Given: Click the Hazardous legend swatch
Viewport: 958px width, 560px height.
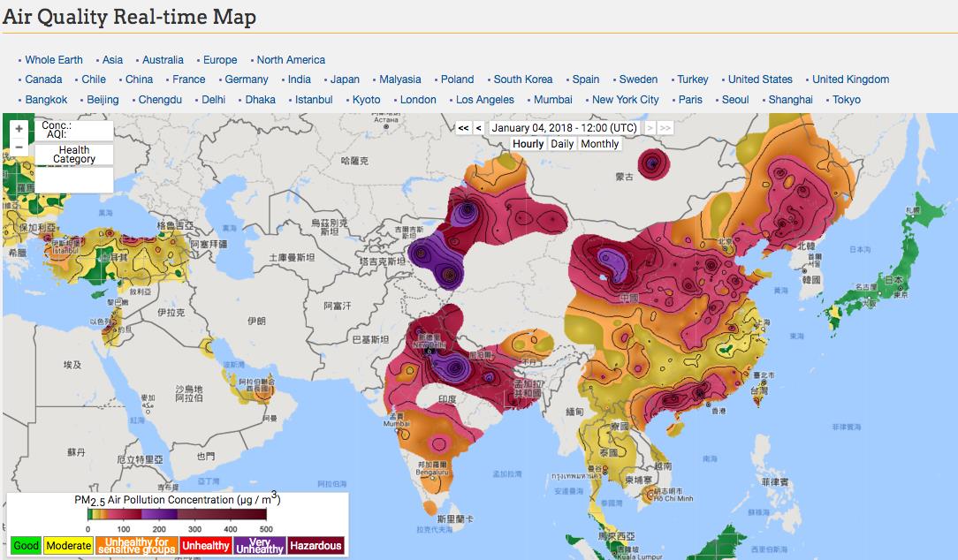Looking at the screenshot, I should pyautogui.click(x=316, y=546).
